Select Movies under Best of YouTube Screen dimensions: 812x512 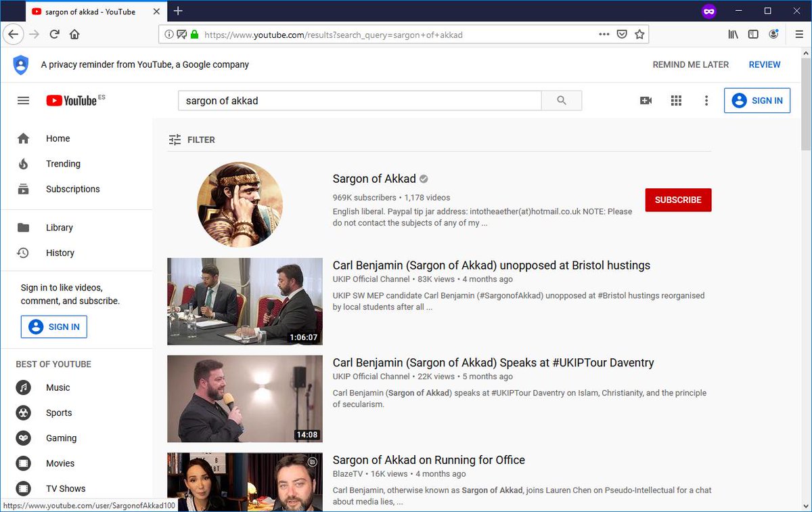coord(76,463)
